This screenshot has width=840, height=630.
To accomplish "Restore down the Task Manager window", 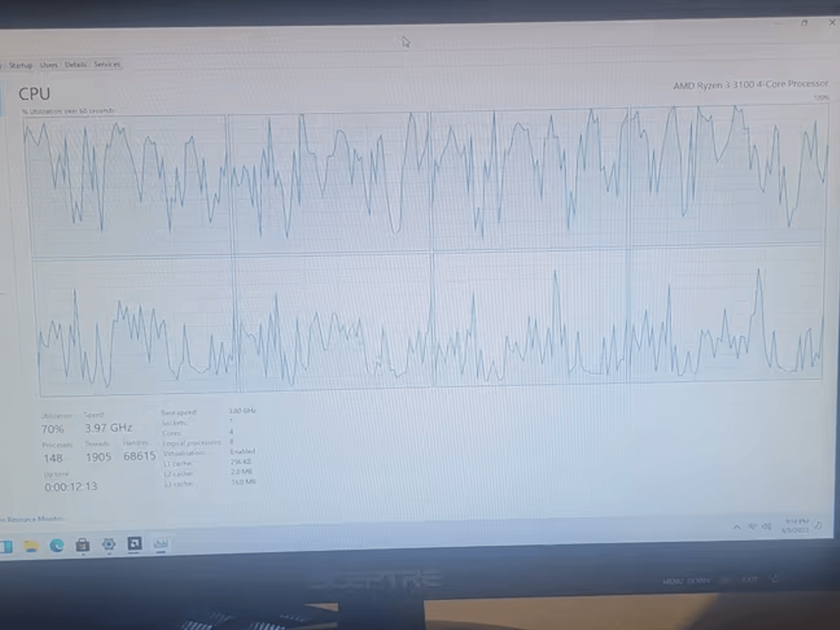I will click(x=804, y=23).
